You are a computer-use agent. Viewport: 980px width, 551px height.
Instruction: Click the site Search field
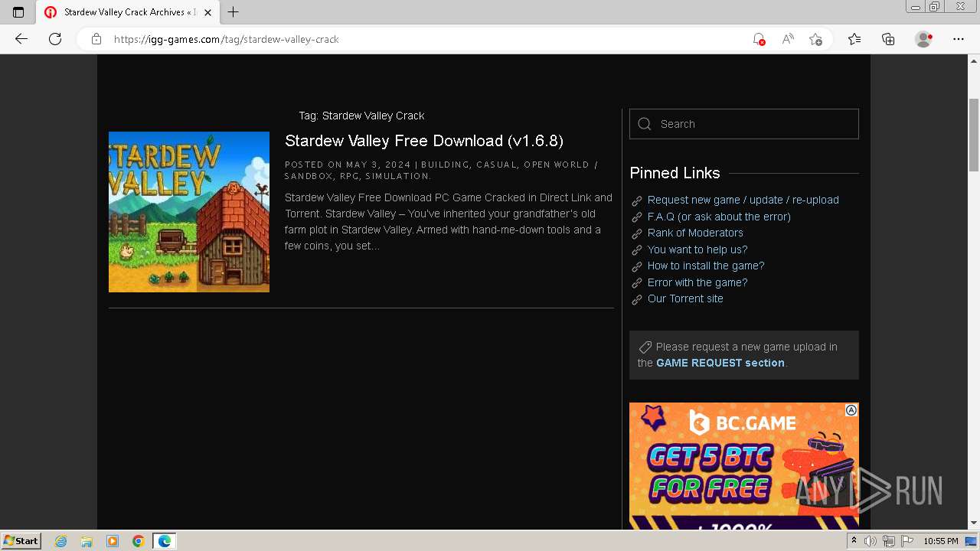point(744,124)
